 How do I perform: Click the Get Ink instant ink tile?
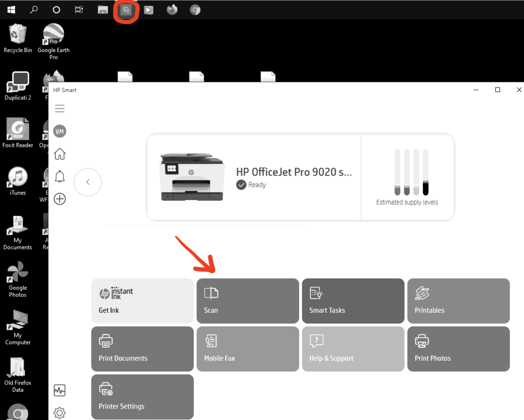pos(142,300)
